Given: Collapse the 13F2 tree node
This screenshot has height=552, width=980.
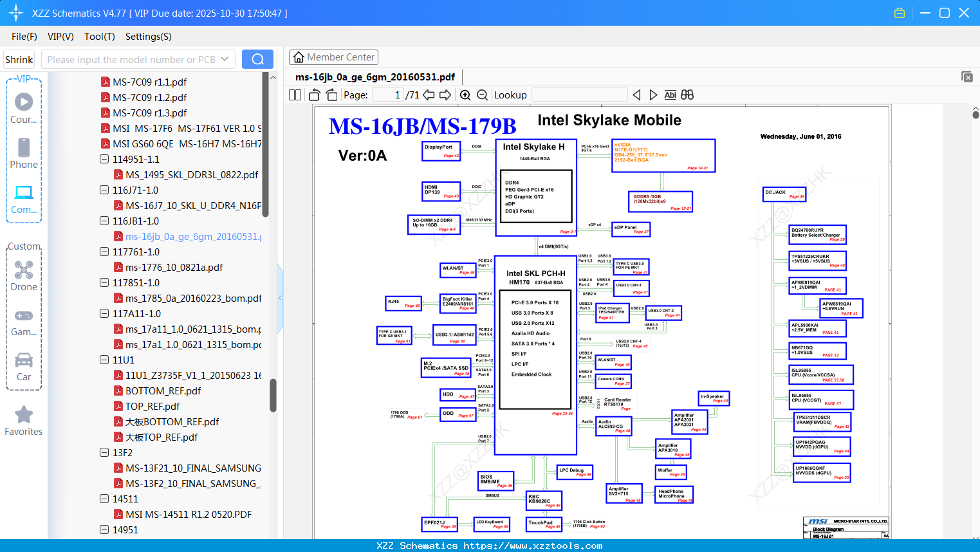Looking at the screenshot, I should click(x=104, y=452).
